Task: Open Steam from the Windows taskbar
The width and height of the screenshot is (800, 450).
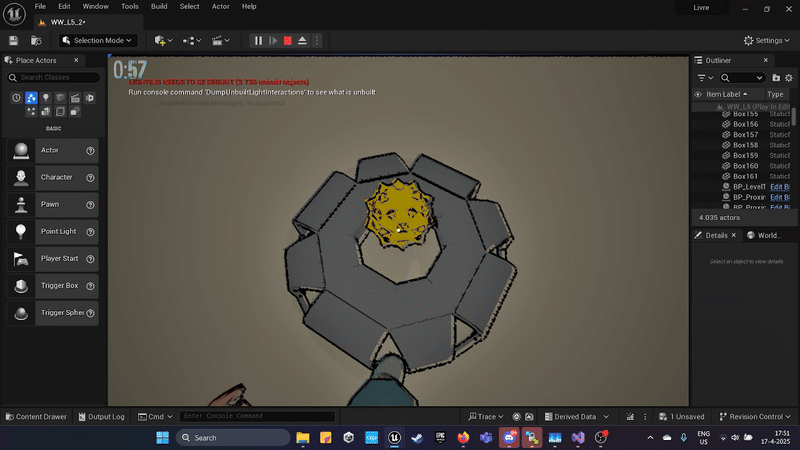Action: point(416,438)
